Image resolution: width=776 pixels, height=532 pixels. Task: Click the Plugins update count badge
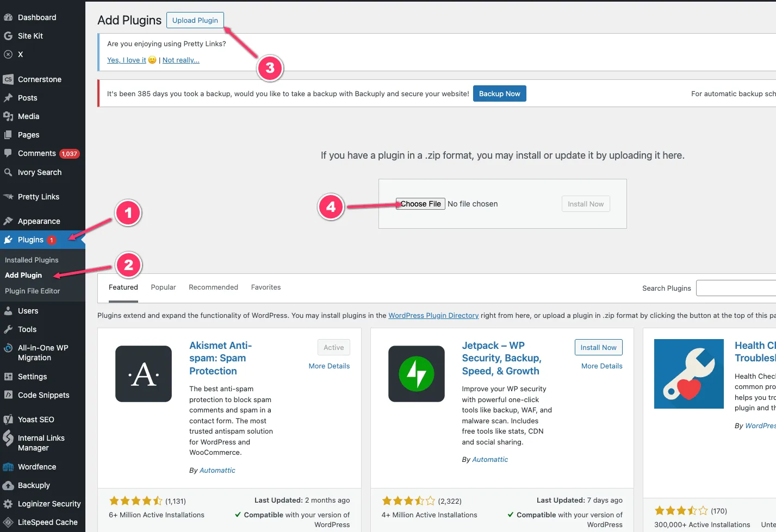coord(52,240)
